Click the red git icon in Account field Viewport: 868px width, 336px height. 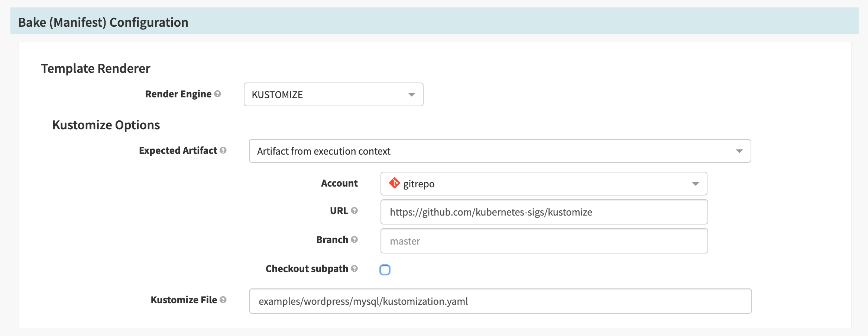(394, 183)
